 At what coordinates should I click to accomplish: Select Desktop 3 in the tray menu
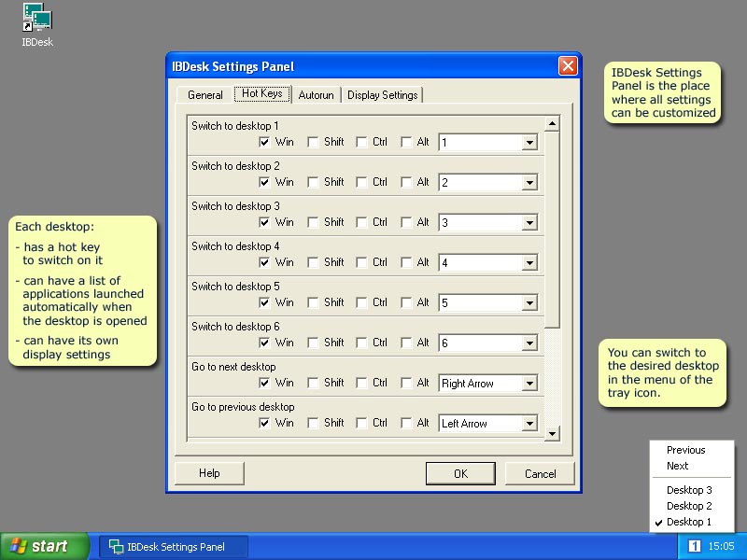tap(689, 490)
